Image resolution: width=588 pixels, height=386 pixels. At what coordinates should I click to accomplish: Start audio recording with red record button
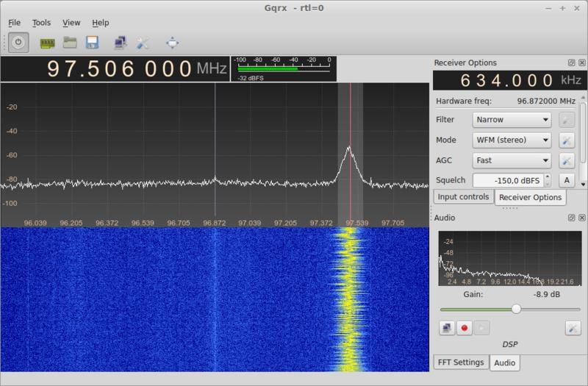tap(465, 328)
